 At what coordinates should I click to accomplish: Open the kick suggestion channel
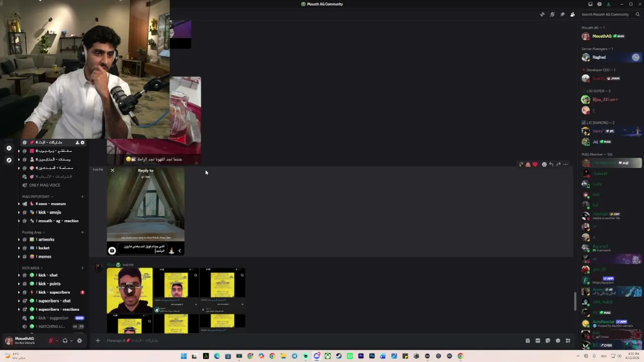coord(53,318)
